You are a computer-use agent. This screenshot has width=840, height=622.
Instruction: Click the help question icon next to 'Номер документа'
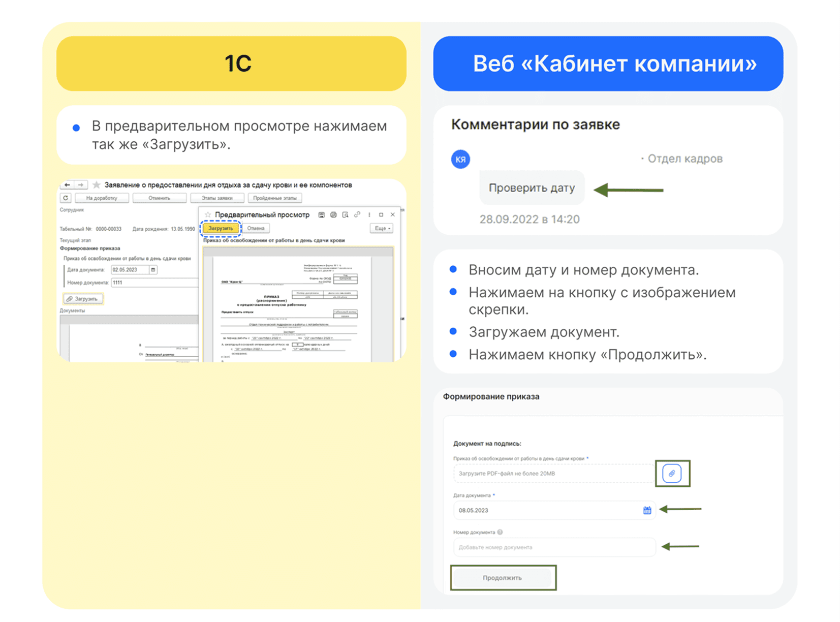500,532
